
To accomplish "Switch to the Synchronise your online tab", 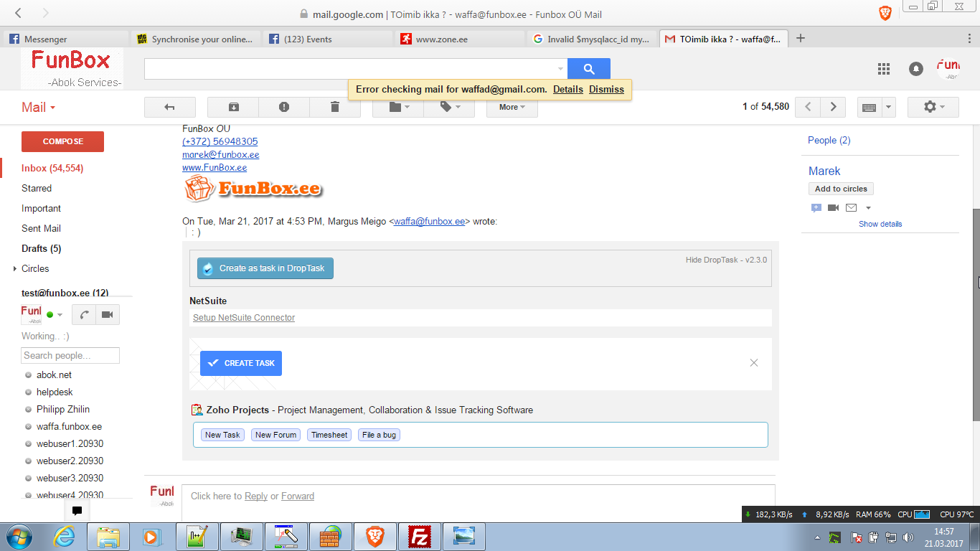I will pos(196,39).
